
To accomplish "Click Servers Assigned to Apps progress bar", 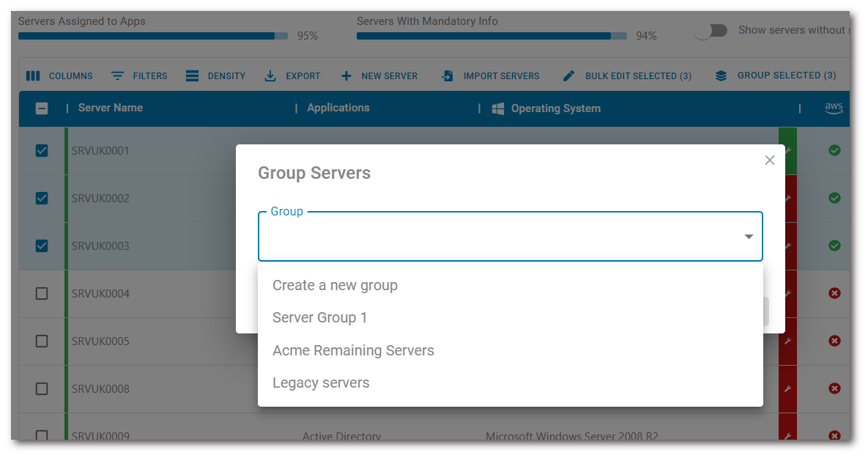I will (x=154, y=35).
